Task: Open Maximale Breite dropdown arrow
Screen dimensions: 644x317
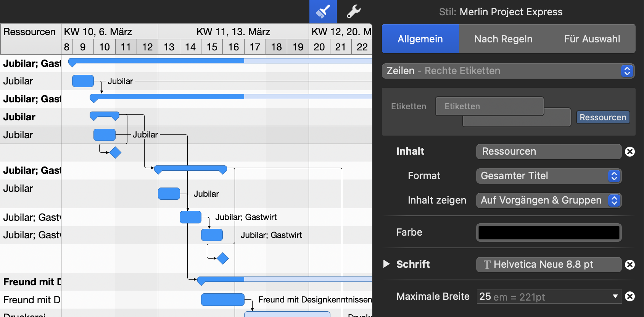Action: pos(615,296)
